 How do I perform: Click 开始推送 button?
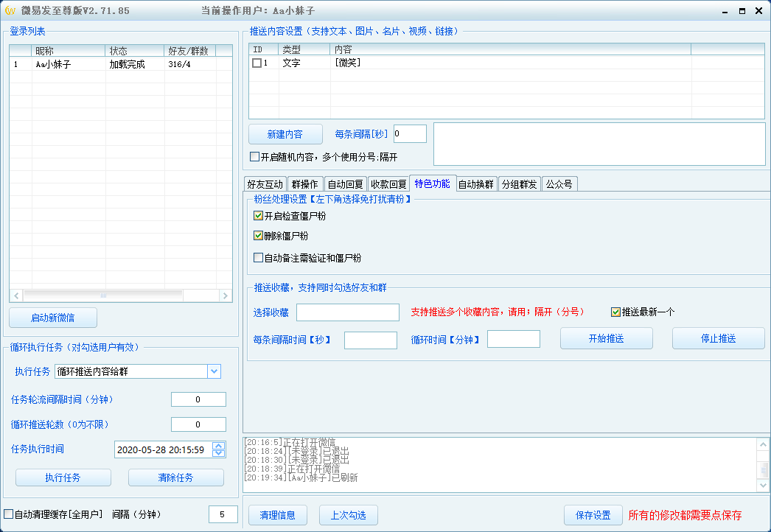click(x=606, y=339)
